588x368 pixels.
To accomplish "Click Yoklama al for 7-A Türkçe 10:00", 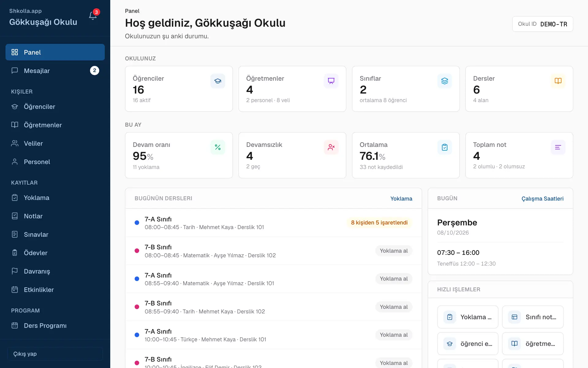I will 394,335.
